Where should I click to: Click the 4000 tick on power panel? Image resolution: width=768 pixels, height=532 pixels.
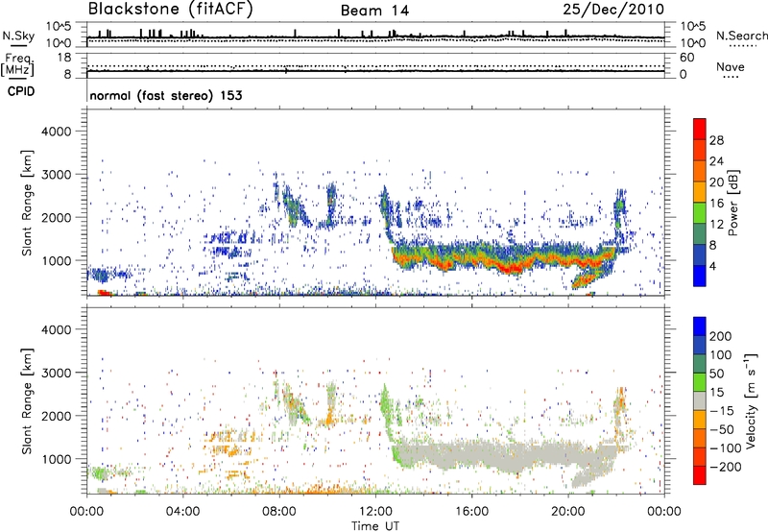56,132
